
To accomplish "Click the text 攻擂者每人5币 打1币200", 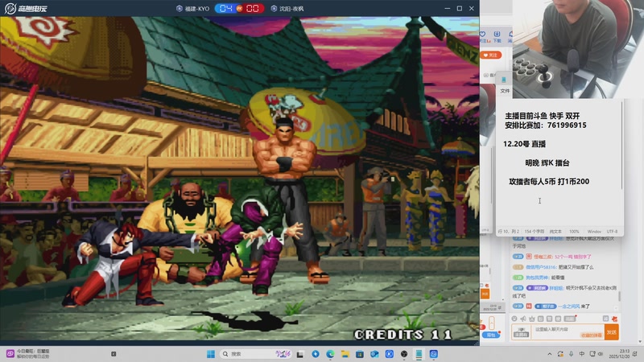I will coord(549,181).
